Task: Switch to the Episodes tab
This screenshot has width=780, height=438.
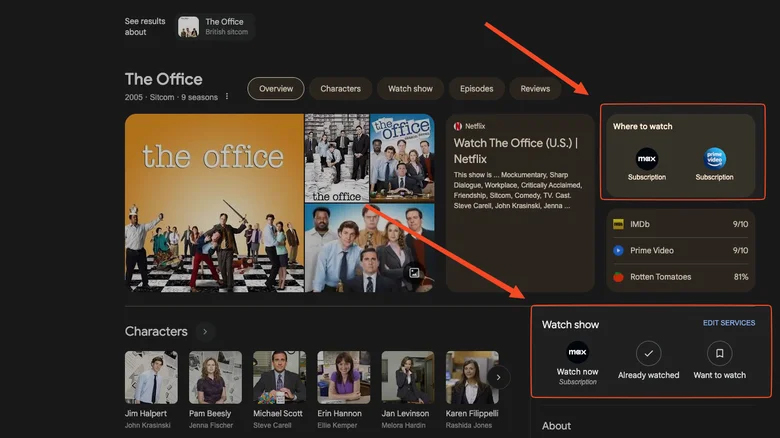Action: (x=476, y=89)
